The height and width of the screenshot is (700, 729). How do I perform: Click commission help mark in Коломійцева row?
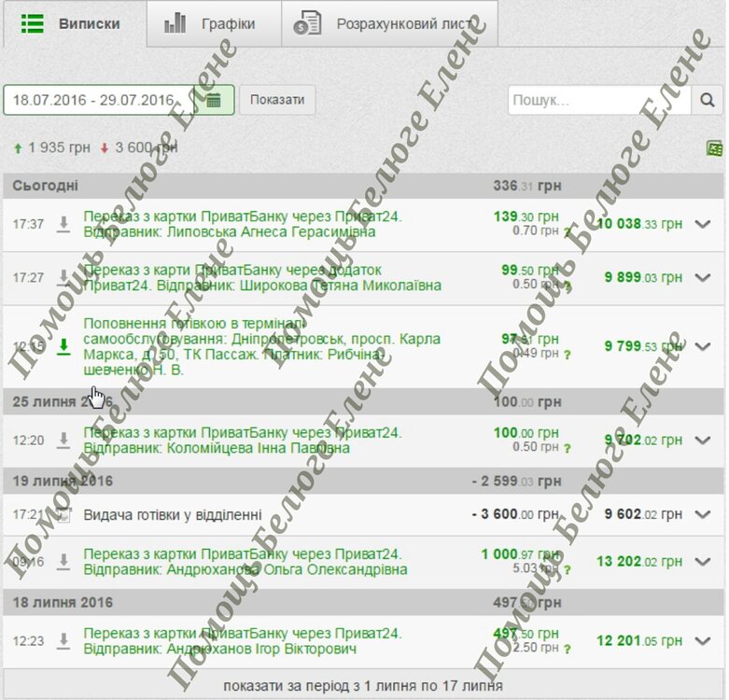point(568,449)
